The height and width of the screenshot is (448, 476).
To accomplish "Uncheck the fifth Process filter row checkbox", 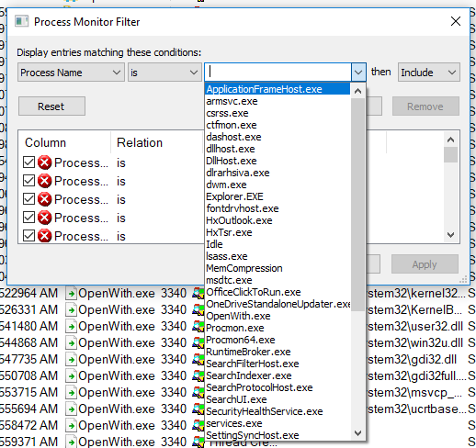I will [28, 236].
